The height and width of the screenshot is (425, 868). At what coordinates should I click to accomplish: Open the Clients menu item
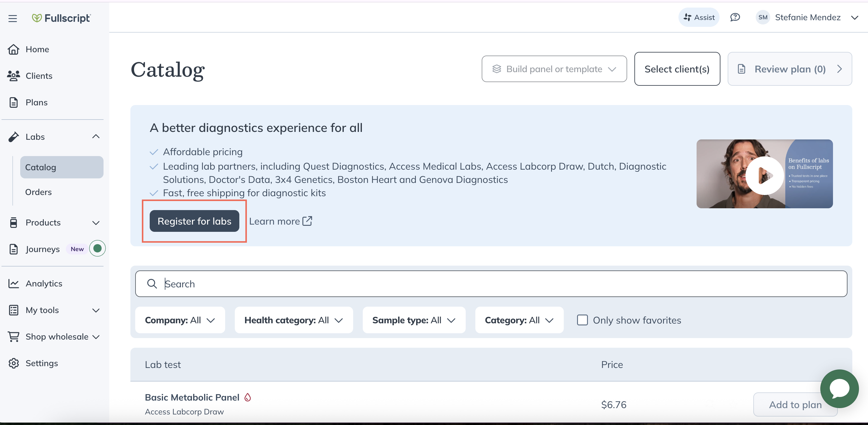(39, 76)
